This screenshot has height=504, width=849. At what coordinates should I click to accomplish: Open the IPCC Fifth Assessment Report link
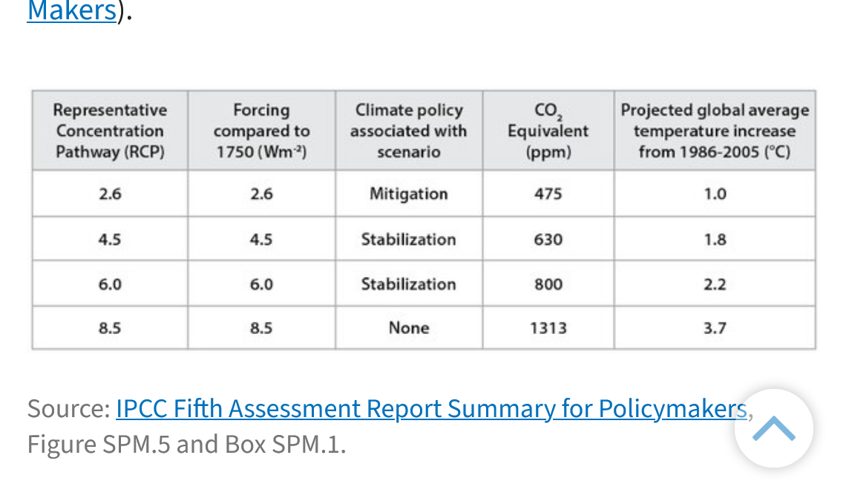pyautogui.click(x=430, y=408)
